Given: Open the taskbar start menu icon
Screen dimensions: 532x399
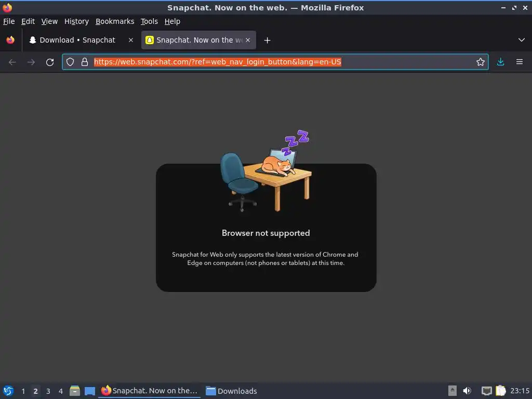Looking at the screenshot, I should (8, 391).
